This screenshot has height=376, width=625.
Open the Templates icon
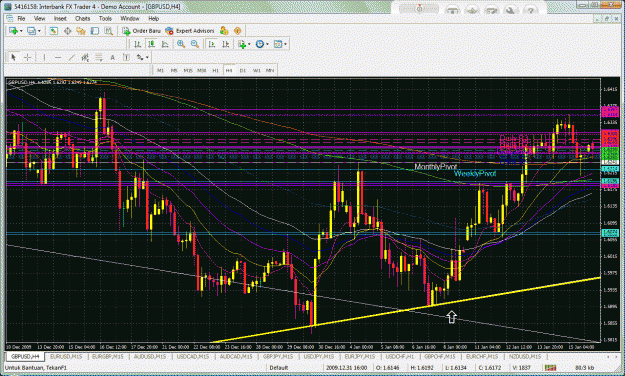278,44
